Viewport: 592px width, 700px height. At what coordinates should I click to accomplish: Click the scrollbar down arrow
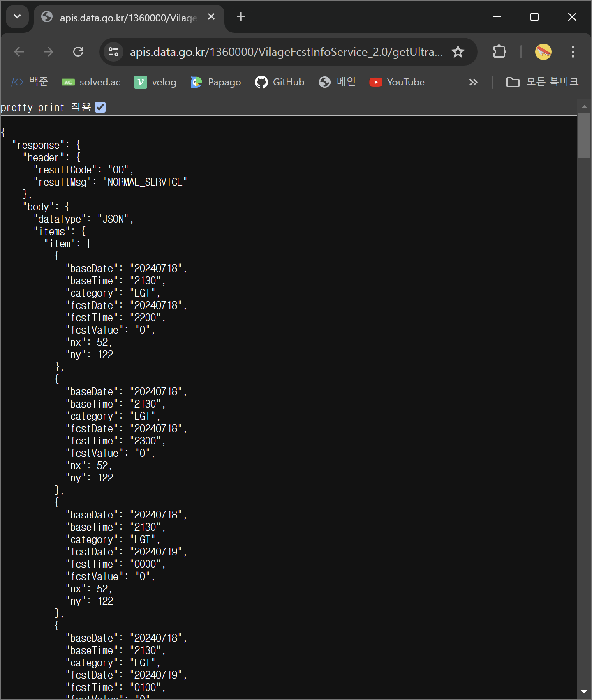584,692
